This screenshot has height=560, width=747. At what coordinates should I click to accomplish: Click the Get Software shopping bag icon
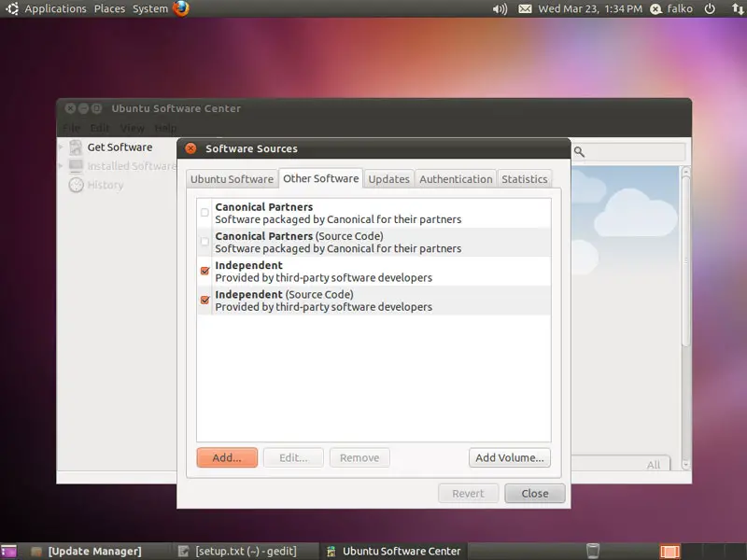point(76,147)
